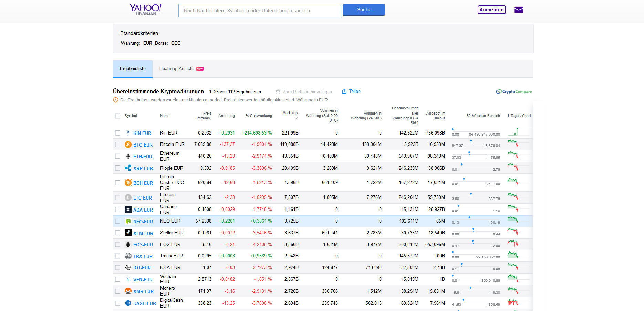Check the BCH-EUR row checkbox
The image size is (644, 311).
point(118,183)
